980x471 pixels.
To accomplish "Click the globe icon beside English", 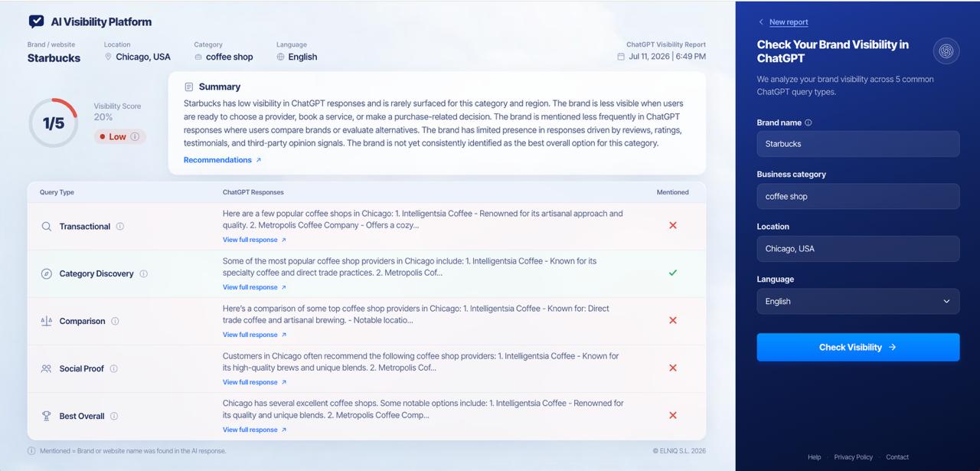I will [280, 57].
